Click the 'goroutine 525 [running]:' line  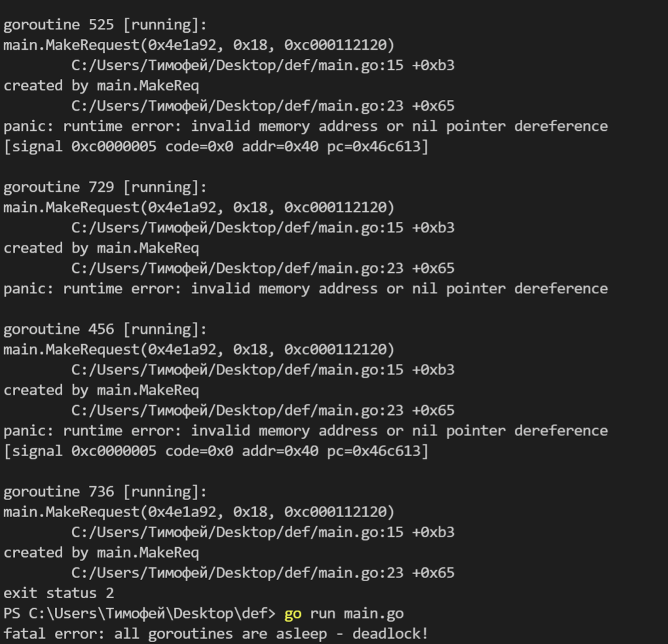pyautogui.click(x=105, y=25)
